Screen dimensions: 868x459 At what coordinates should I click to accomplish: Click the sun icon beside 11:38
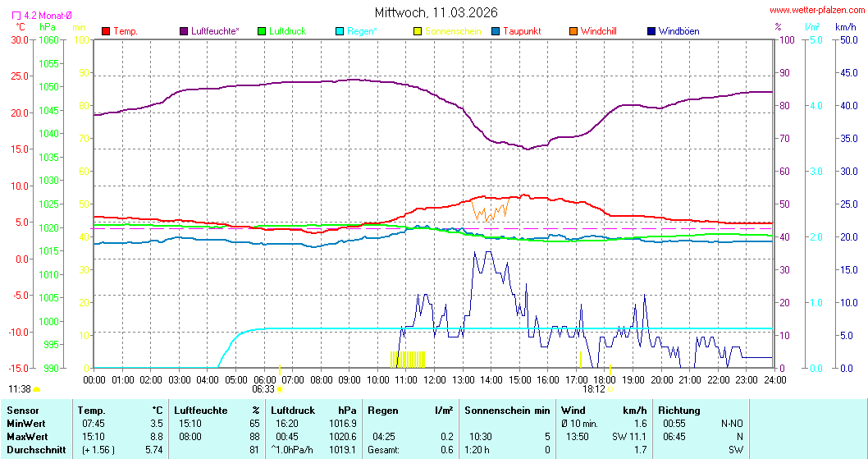[x=37, y=389]
